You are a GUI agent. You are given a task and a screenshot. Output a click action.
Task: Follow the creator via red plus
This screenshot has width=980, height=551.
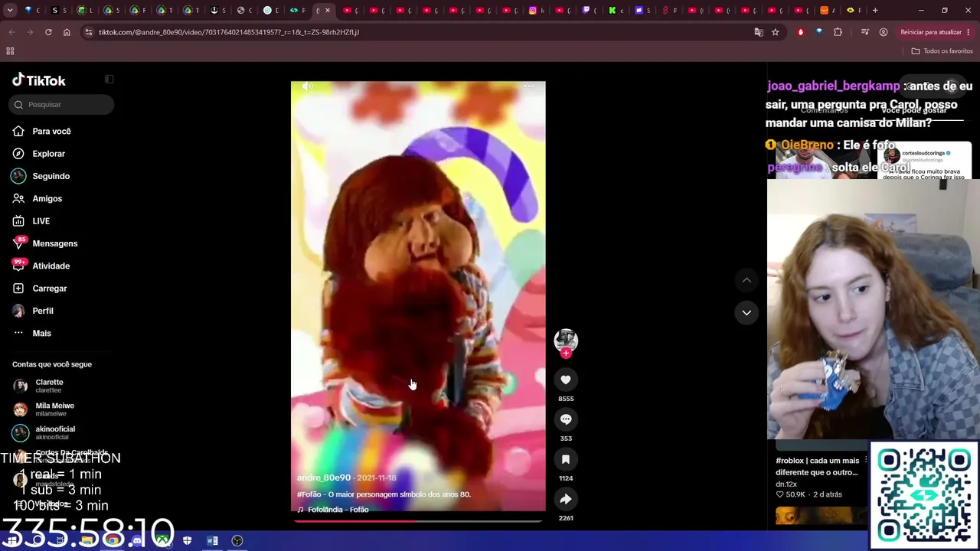coord(566,354)
